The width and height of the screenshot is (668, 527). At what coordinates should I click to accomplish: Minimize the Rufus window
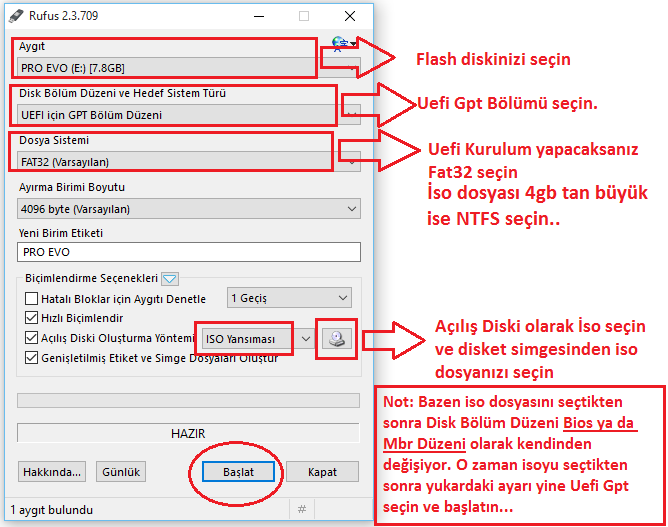pos(259,16)
